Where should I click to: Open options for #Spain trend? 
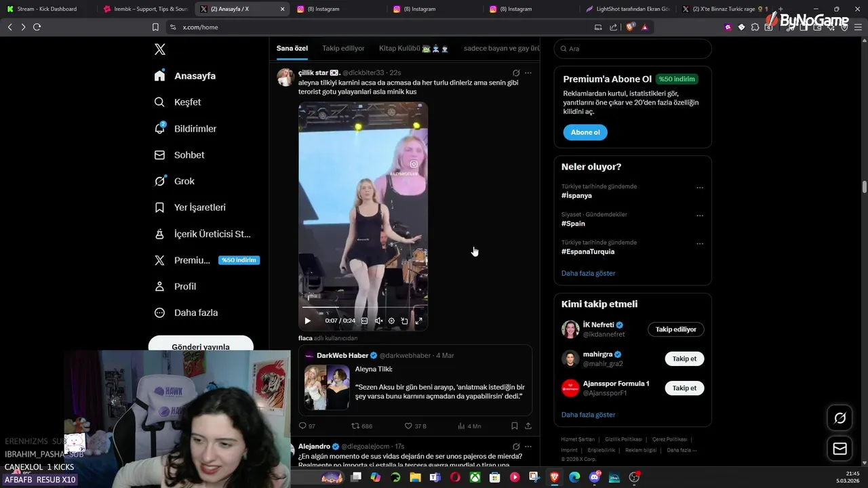(x=700, y=216)
